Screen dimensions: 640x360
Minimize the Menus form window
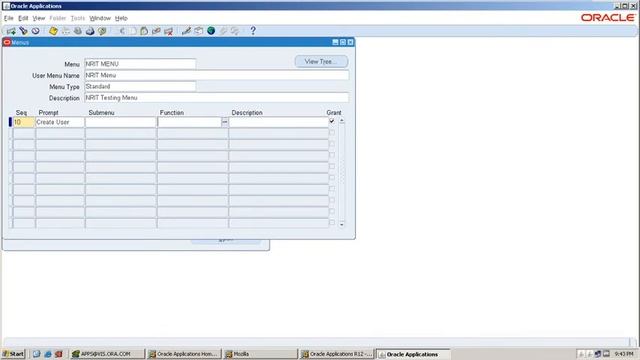click(x=335, y=42)
